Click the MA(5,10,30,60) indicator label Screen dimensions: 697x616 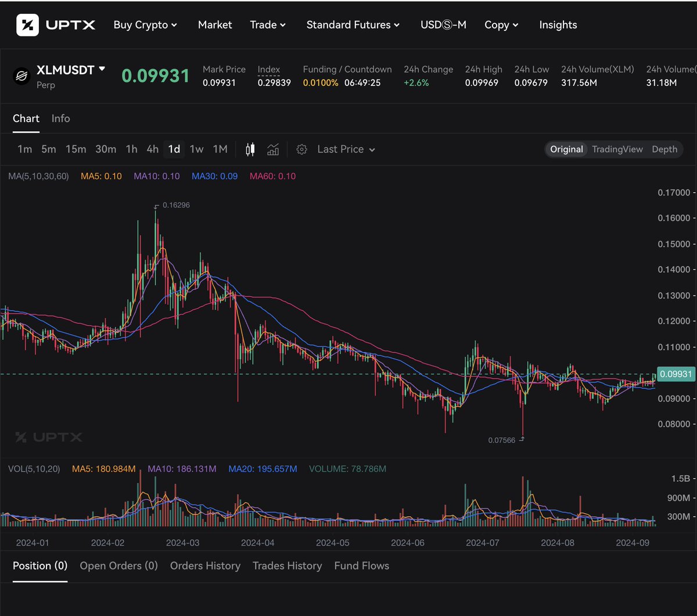(38, 176)
